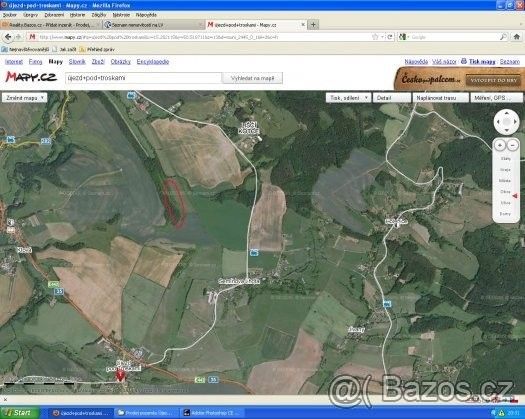Open the Zobrazení menu
Screen dimensions: 525x419
[54, 15]
